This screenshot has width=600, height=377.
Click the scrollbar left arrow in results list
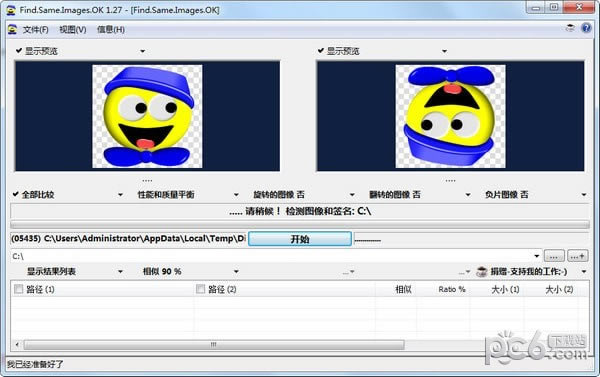coord(17,344)
